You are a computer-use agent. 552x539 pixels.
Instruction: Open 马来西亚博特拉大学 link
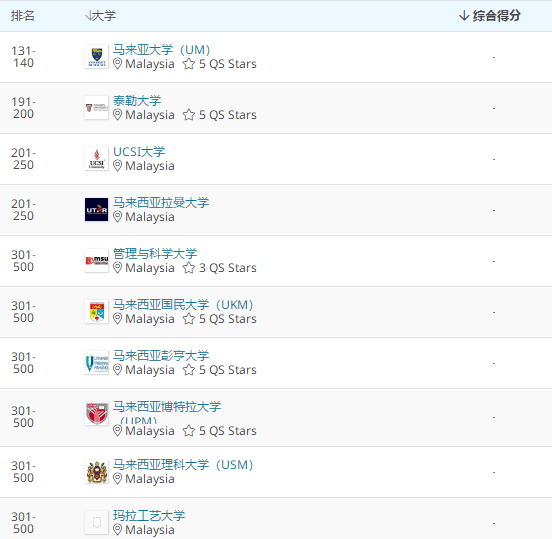tap(167, 407)
